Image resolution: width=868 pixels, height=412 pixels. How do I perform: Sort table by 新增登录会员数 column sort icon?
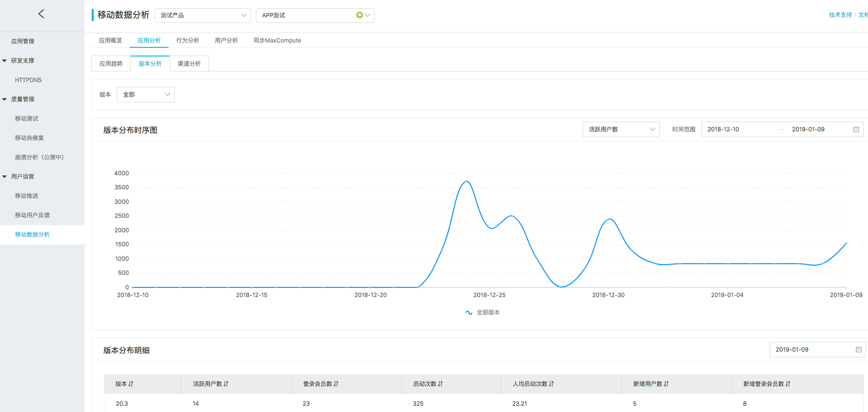(x=788, y=384)
